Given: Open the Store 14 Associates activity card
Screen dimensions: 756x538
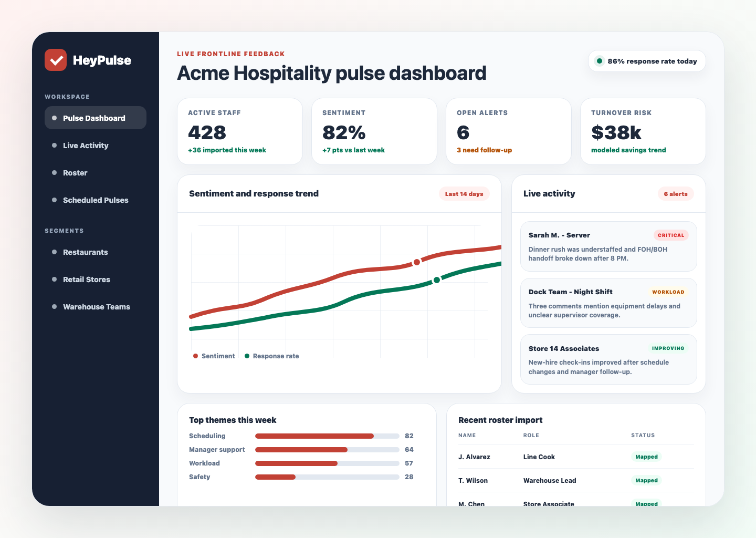Looking at the screenshot, I should [x=608, y=359].
